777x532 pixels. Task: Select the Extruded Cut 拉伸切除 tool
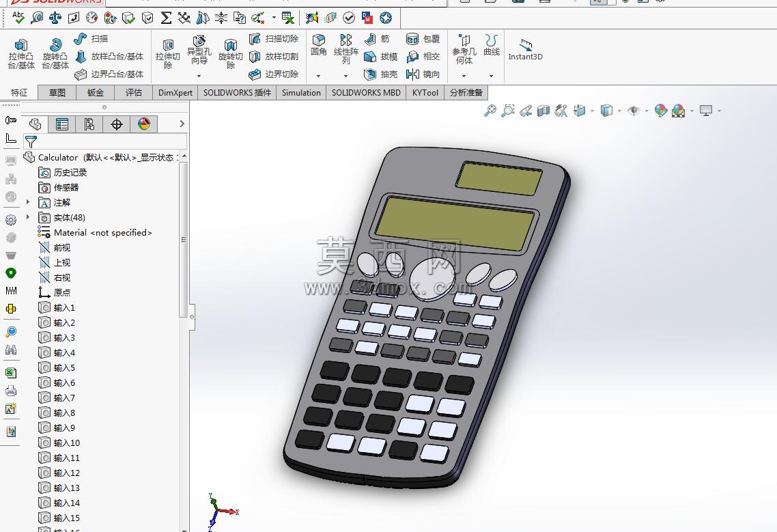(x=167, y=54)
